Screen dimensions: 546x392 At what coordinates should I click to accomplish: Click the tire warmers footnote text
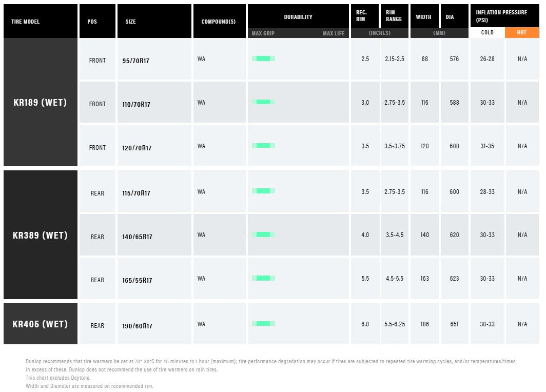270,365
